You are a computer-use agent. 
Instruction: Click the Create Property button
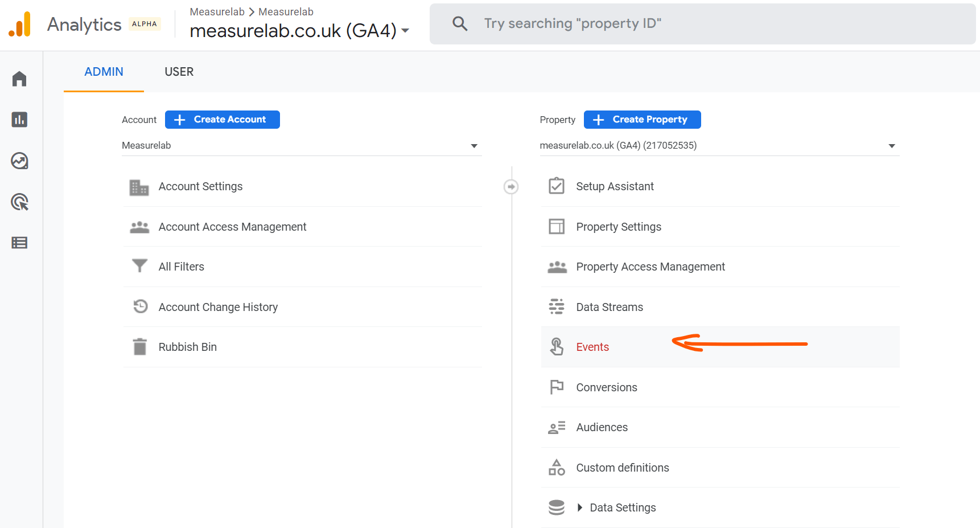coord(642,119)
